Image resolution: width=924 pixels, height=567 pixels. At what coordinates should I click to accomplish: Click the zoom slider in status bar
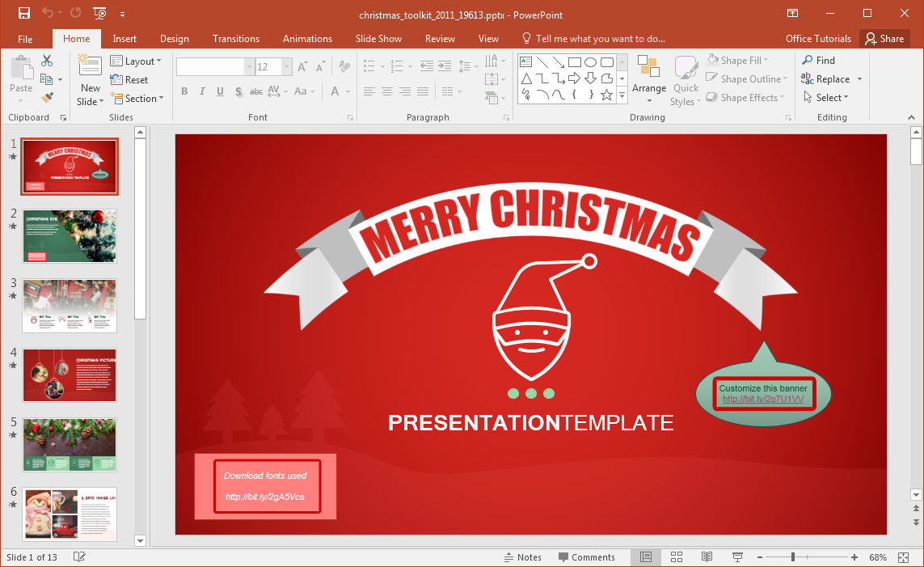(x=793, y=557)
